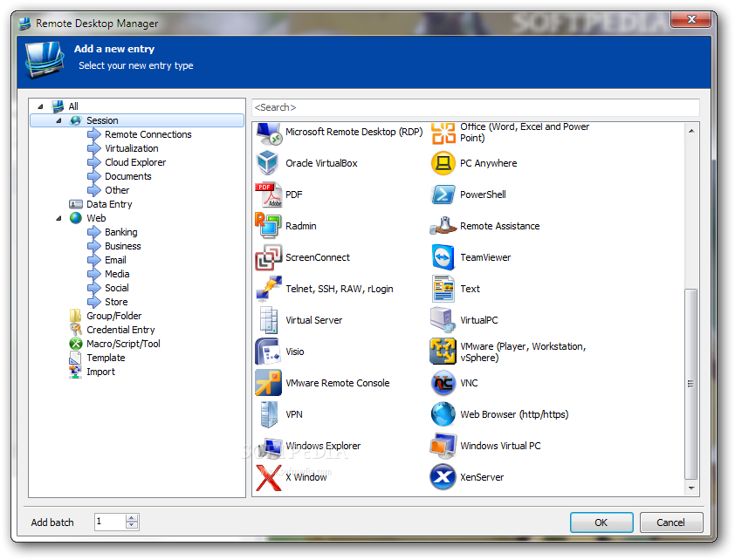Image resolution: width=735 pixels, height=560 pixels.
Task: Select the Web tree node
Action: point(96,218)
